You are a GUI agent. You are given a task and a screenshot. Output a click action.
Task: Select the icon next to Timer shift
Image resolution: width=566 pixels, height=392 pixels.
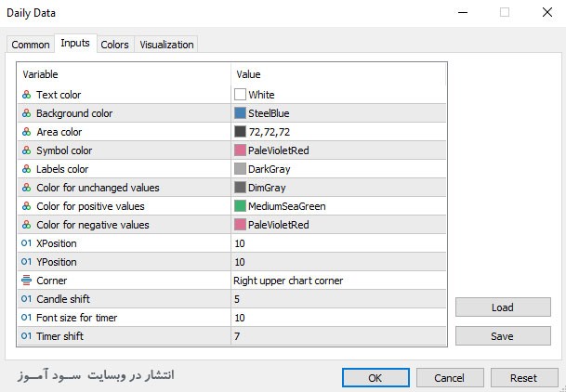point(25,336)
